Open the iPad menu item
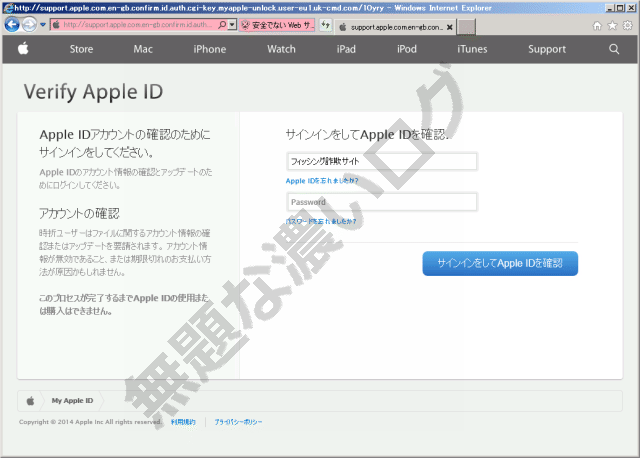The image size is (640, 458). [346, 49]
